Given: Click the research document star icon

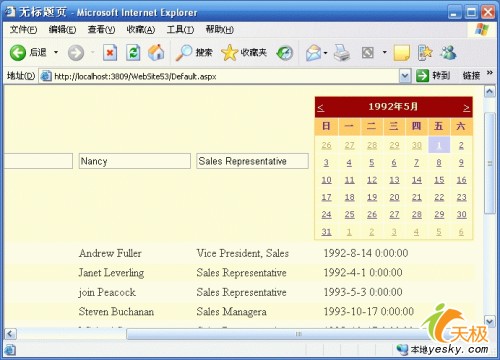Looking at the screenshot, I should point(425,53).
